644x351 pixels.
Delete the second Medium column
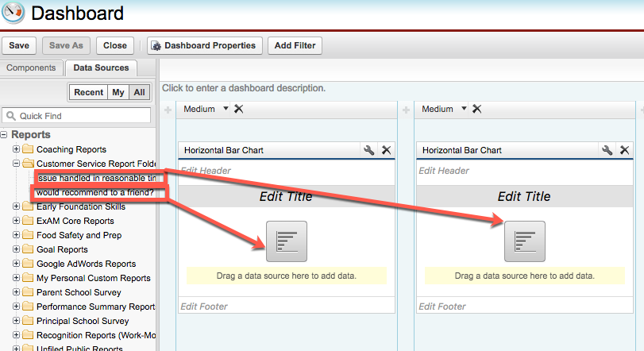click(476, 109)
